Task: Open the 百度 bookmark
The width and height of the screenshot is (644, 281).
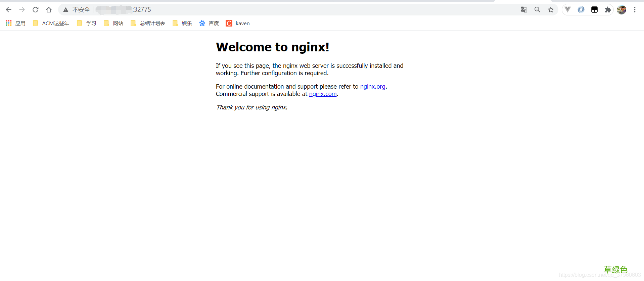Action: tap(209, 23)
